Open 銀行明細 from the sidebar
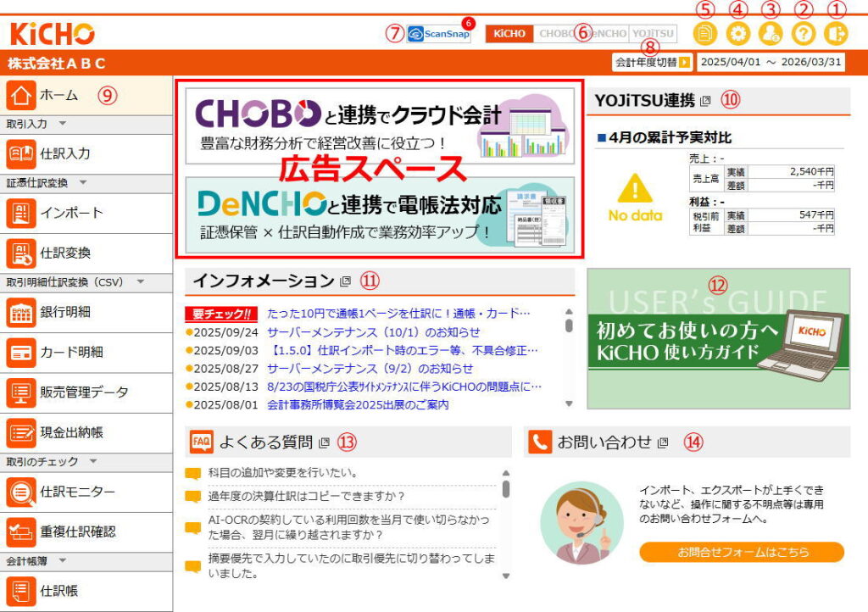This screenshot has width=868, height=612. pyautogui.click(x=64, y=312)
